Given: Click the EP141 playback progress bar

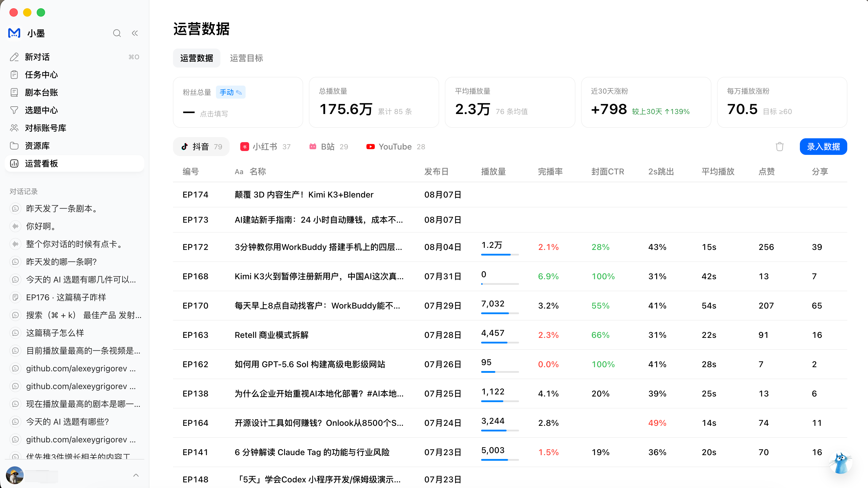Looking at the screenshot, I should click(500, 460).
